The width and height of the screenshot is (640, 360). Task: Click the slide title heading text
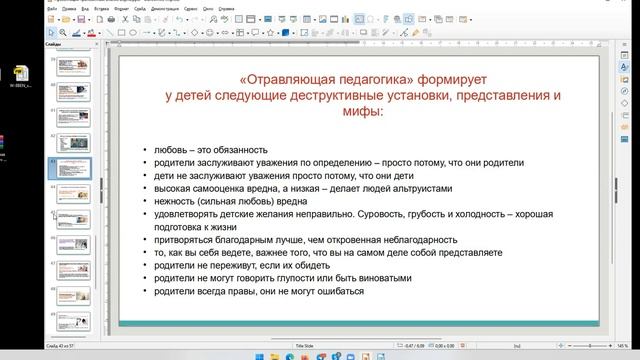363,95
